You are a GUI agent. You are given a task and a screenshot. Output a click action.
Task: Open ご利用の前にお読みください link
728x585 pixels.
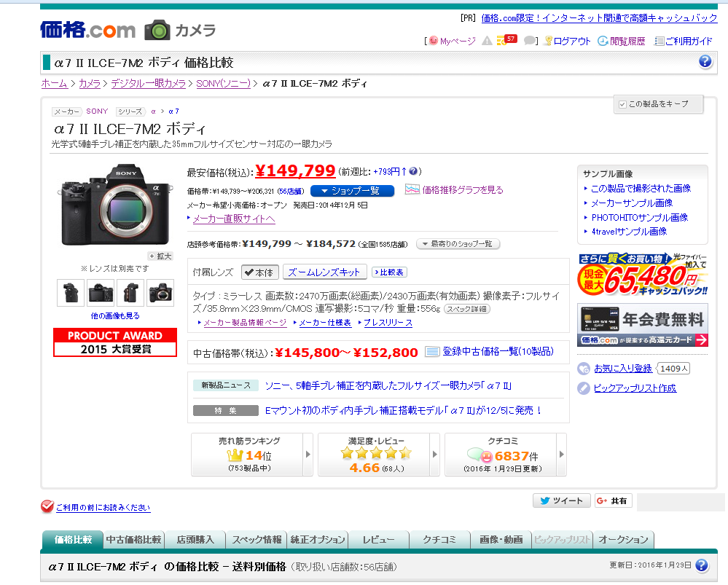point(103,508)
